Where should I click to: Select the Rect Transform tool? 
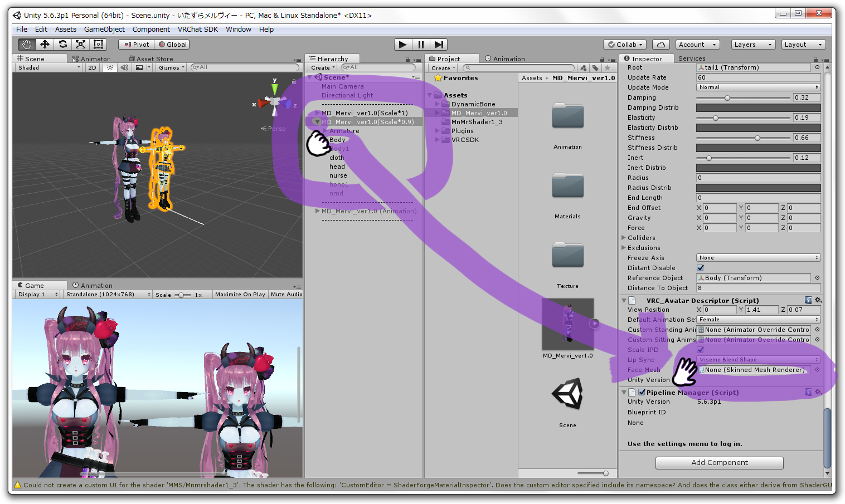pyautogui.click(x=98, y=45)
